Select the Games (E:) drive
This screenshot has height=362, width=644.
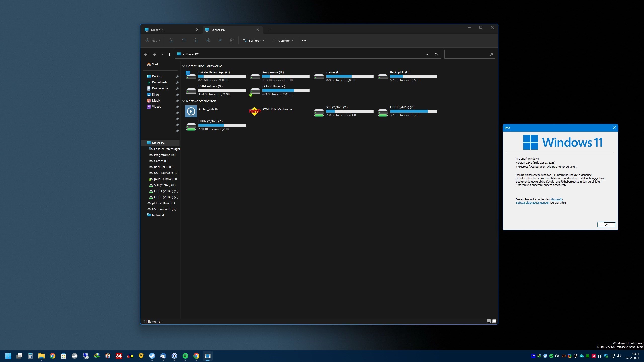point(343,76)
